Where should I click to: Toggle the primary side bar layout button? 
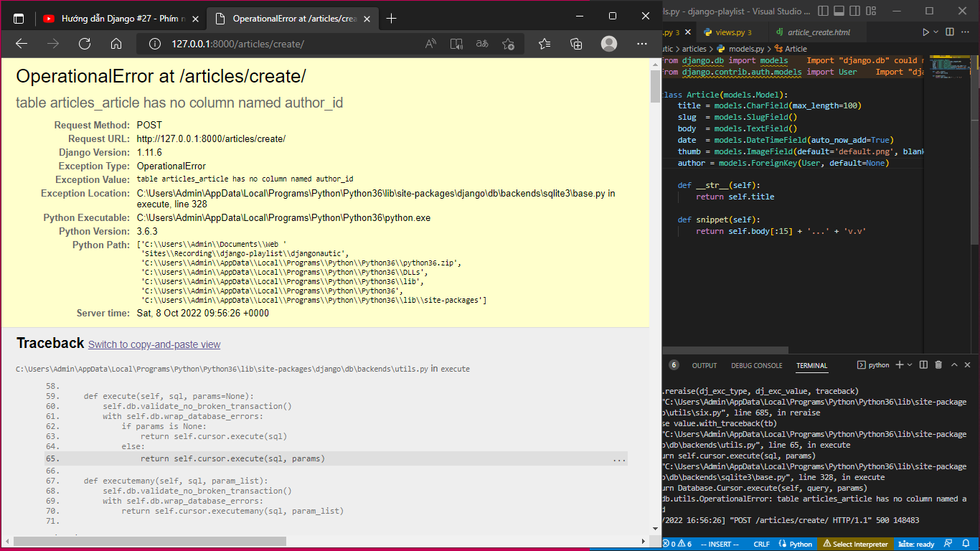(x=823, y=11)
